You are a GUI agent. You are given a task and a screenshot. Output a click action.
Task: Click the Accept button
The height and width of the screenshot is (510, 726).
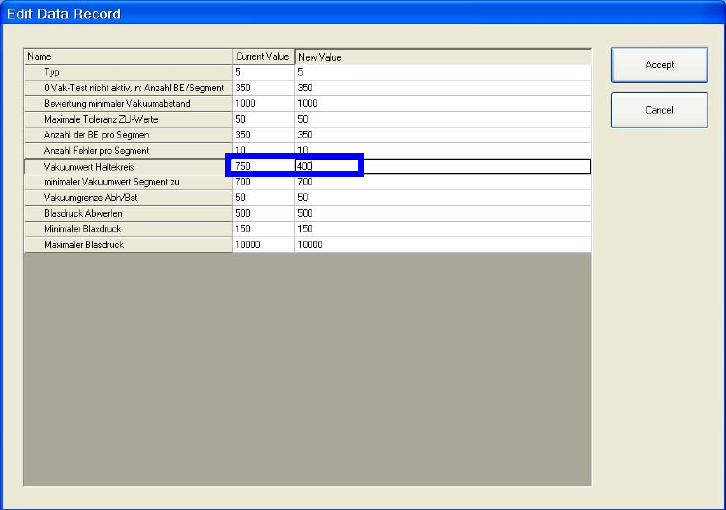pos(659,65)
